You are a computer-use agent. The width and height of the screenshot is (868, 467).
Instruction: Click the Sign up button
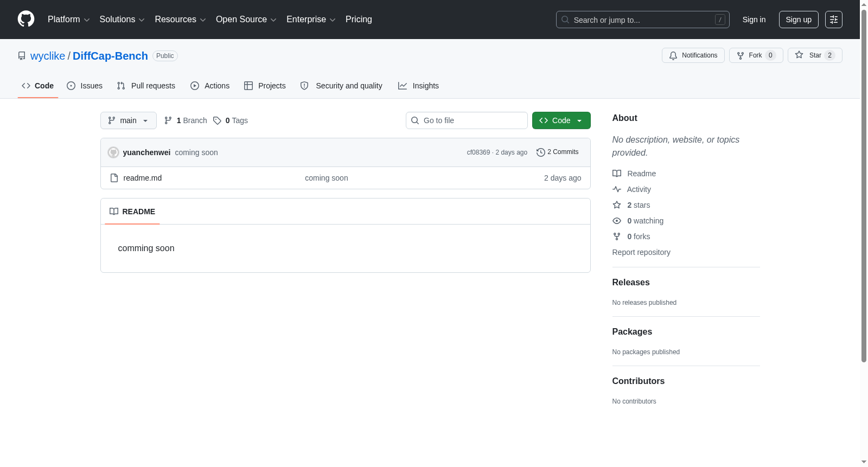click(x=799, y=20)
